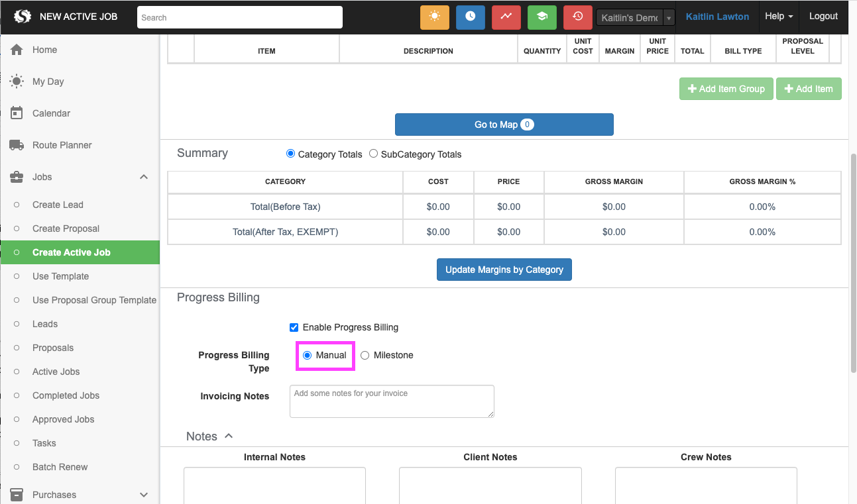
Task: Open the red chart trend shortcut
Action: click(x=506, y=17)
